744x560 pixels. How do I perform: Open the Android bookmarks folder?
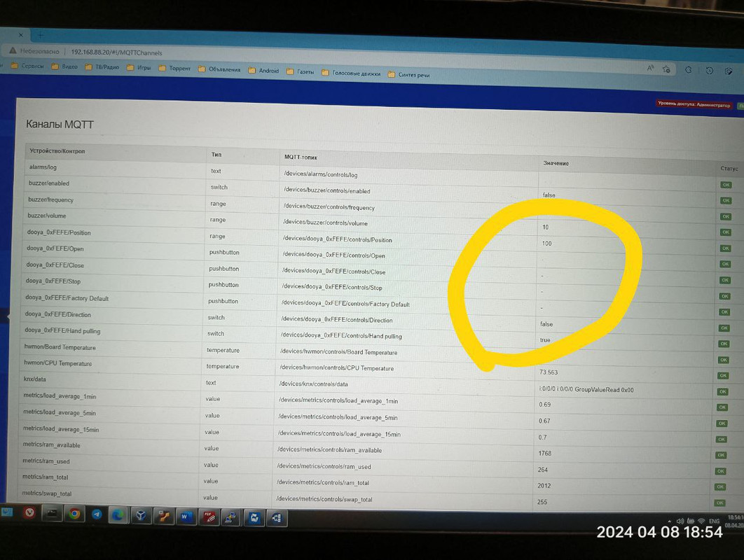tap(264, 71)
